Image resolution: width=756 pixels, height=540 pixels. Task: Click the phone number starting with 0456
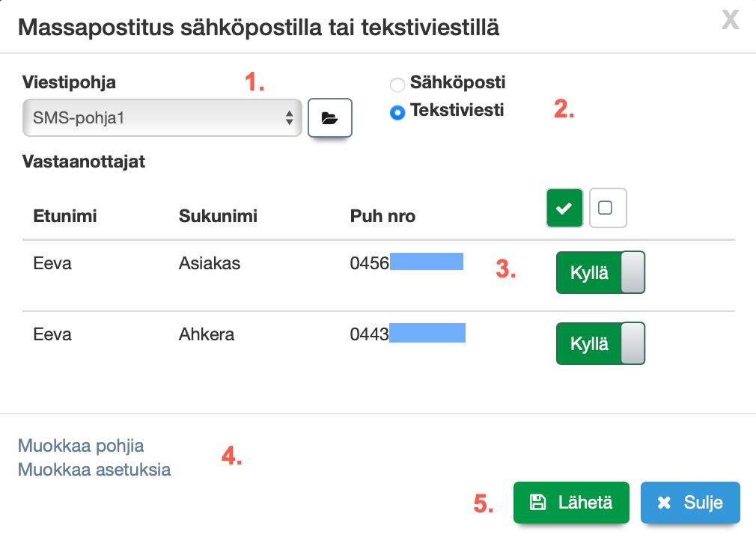pyautogui.click(x=406, y=263)
